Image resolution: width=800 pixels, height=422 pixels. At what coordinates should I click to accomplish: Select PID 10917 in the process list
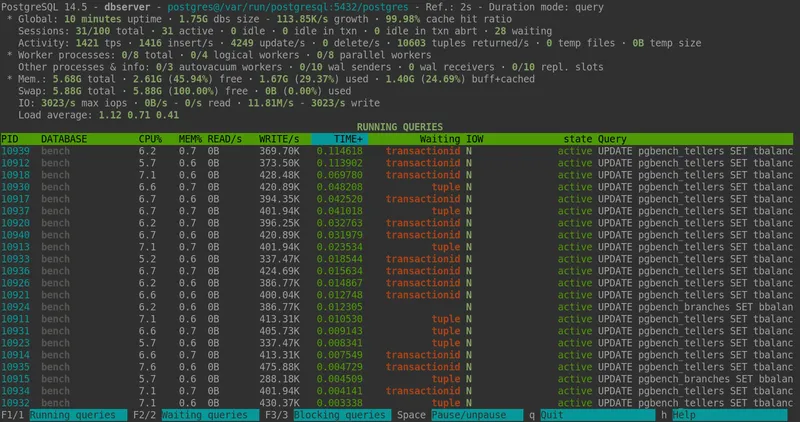[15, 199]
